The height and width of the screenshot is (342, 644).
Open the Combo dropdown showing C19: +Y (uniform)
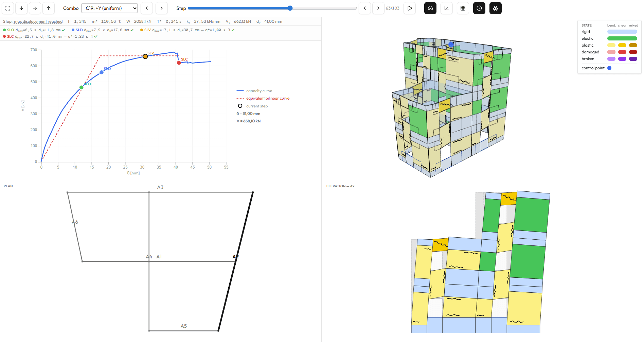109,8
